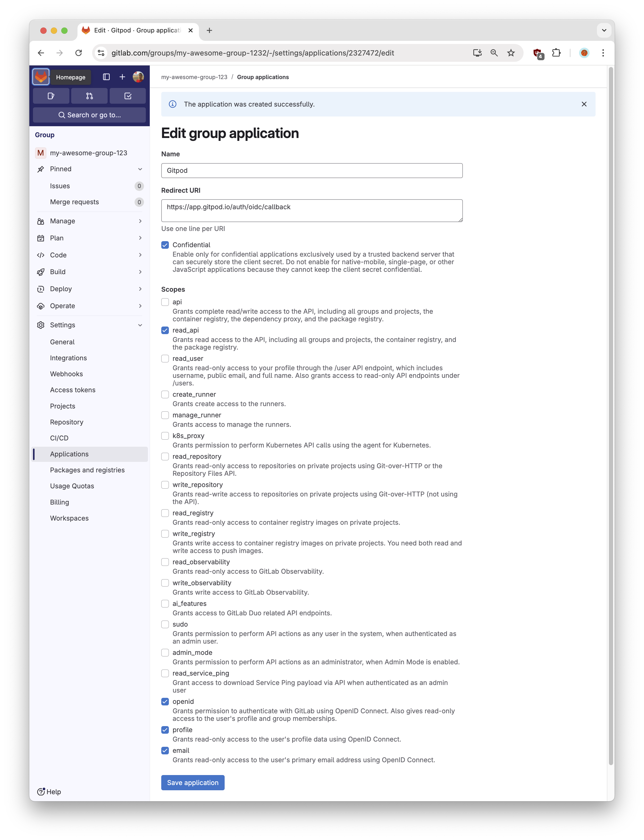This screenshot has height=840, width=644.
Task: Bookmark page with star icon
Action: (x=510, y=53)
